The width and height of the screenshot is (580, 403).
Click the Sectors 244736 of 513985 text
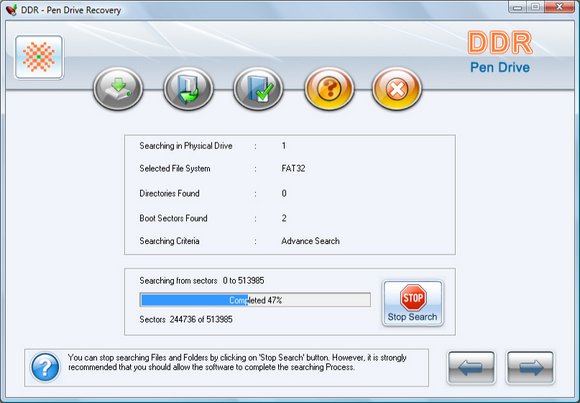click(186, 319)
